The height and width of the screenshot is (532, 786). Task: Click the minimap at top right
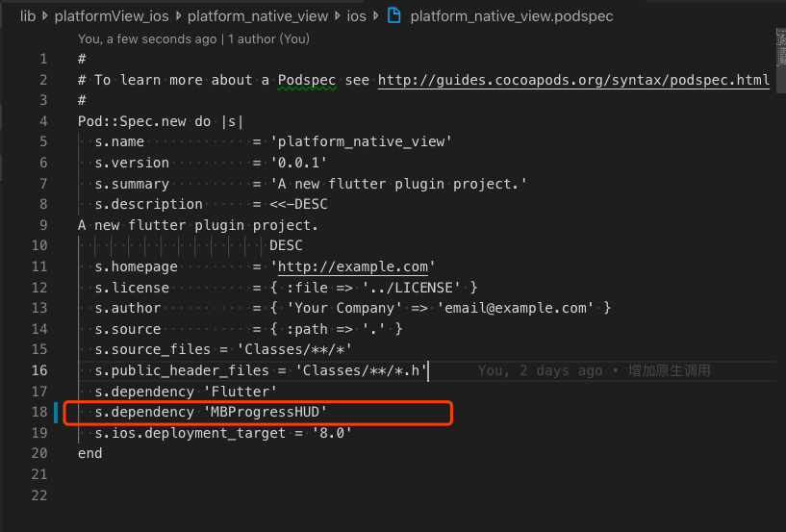click(x=780, y=48)
